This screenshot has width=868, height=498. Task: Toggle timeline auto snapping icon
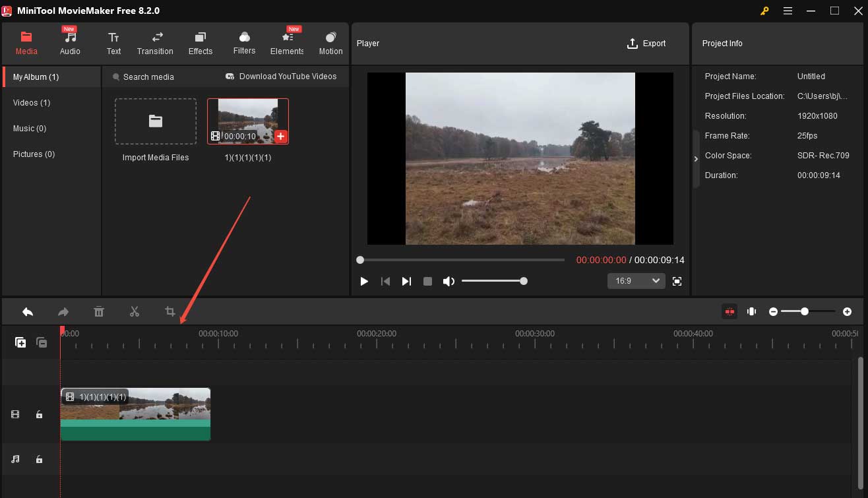coord(729,311)
